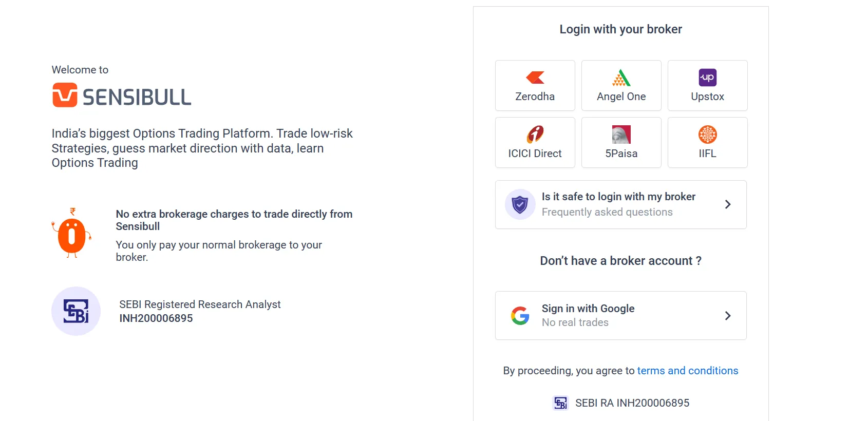Click the small SEBI icon near footer
The height and width of the screenshot is (421, 868).
pyautogui.click(x=560, y=403)
